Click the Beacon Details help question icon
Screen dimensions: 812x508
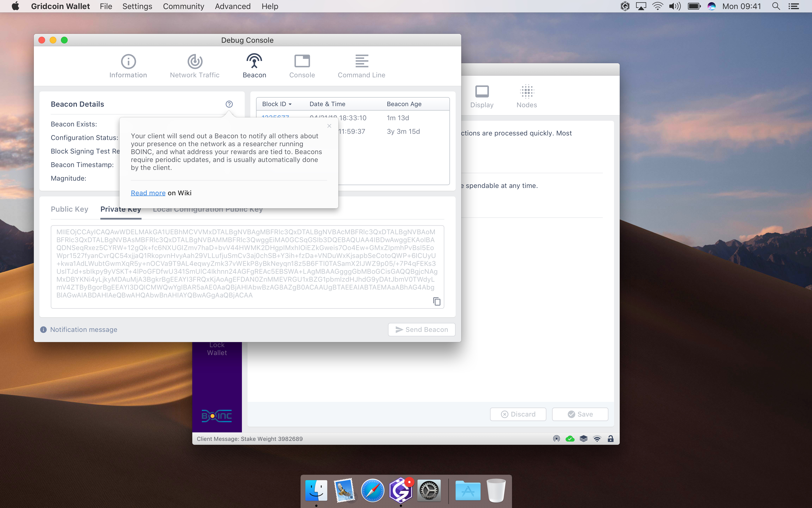pyautogui.click(x=229, y=104)
